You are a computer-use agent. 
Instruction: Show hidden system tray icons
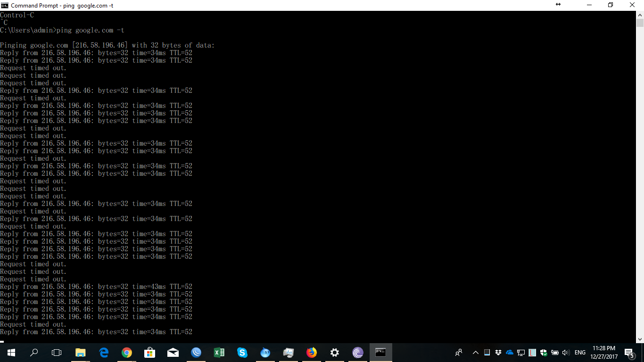coord(476,353)
